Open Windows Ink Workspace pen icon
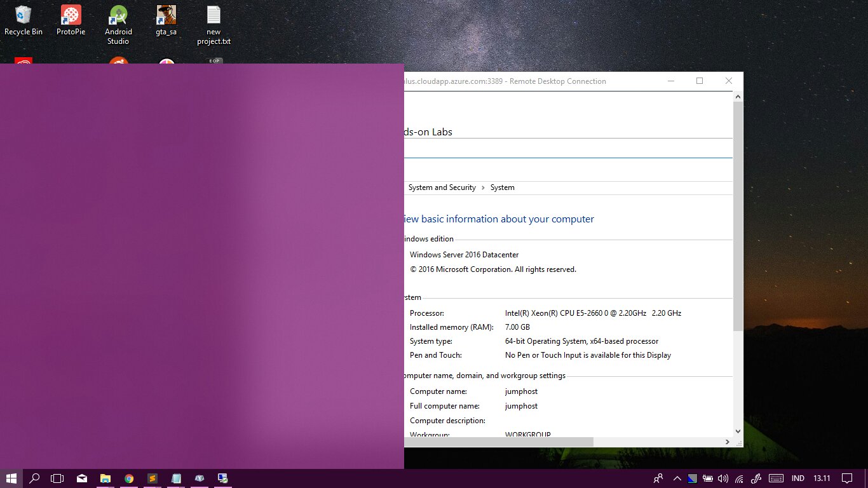 click(x=756, y=478)
